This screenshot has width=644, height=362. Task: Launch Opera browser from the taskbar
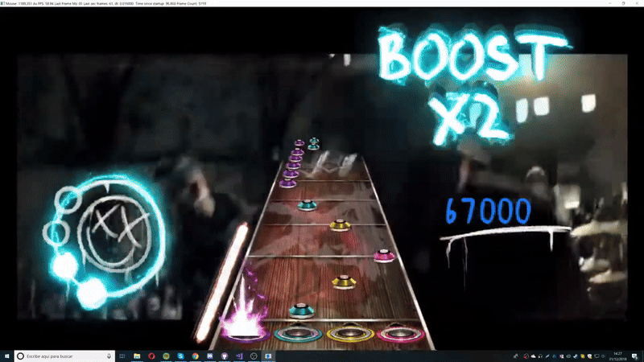coord(151,356)
